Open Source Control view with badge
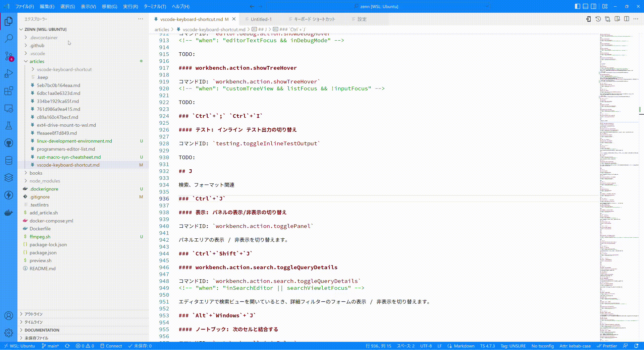644x350 pixels. coord(9,56)
